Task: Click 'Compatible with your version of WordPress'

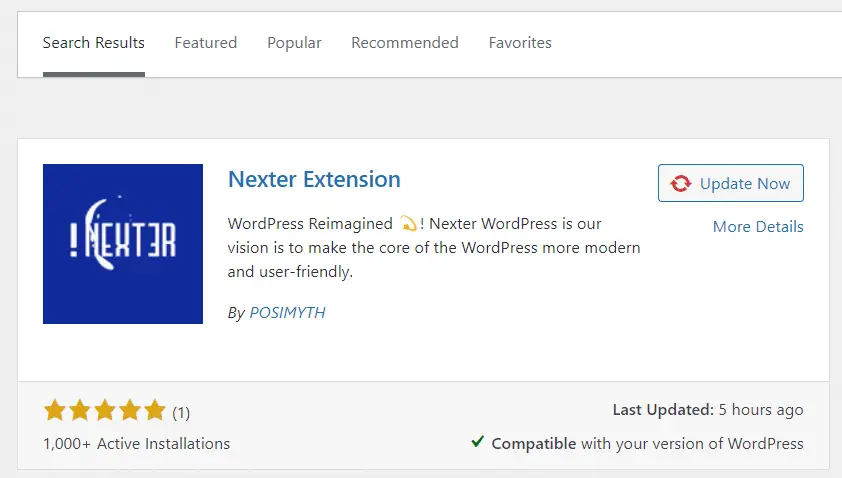Action: (x=647, y=444)
